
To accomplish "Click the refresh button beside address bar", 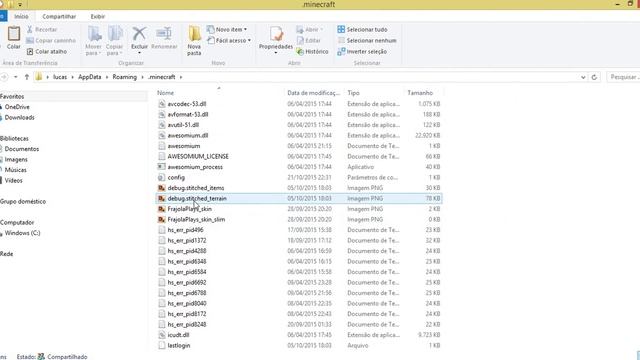I will (x=594, y=77).
